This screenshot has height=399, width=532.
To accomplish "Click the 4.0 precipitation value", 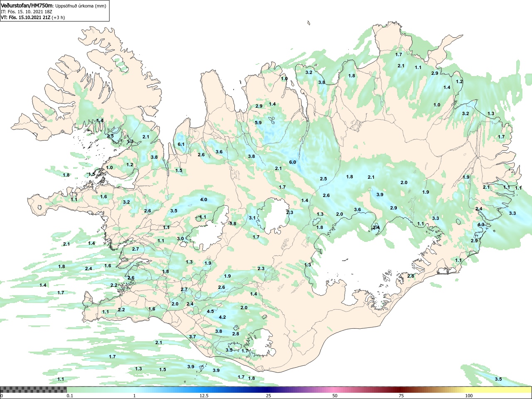I will pos(204,199).
